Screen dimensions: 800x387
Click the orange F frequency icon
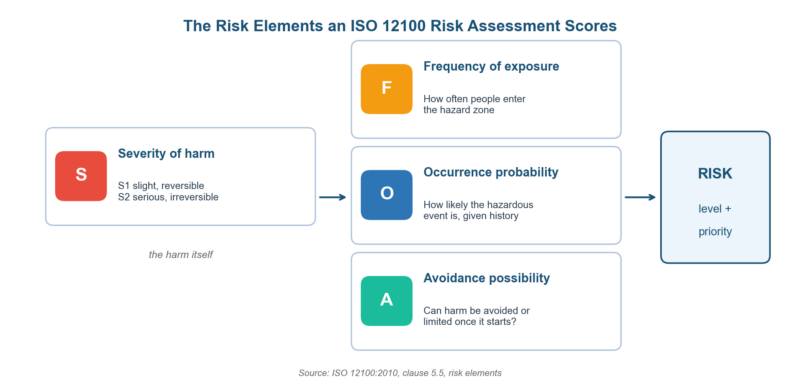pyautogui.click(x=387, y=89)
